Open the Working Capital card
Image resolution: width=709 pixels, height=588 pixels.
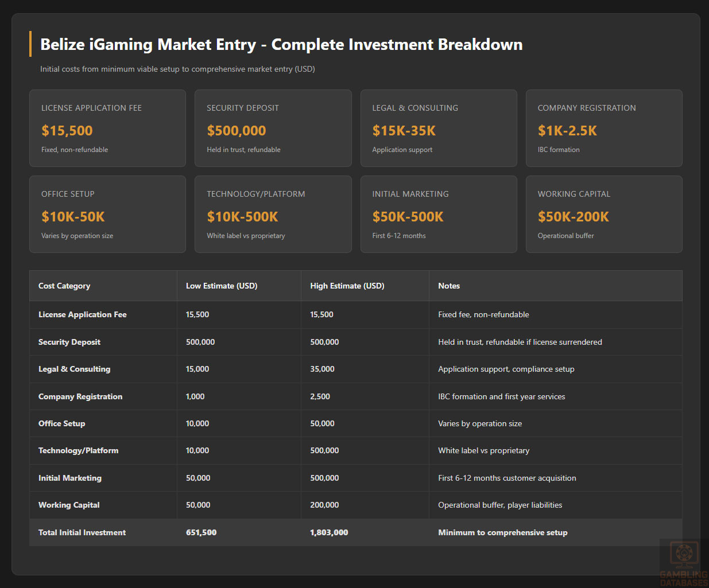coord(603,214)
